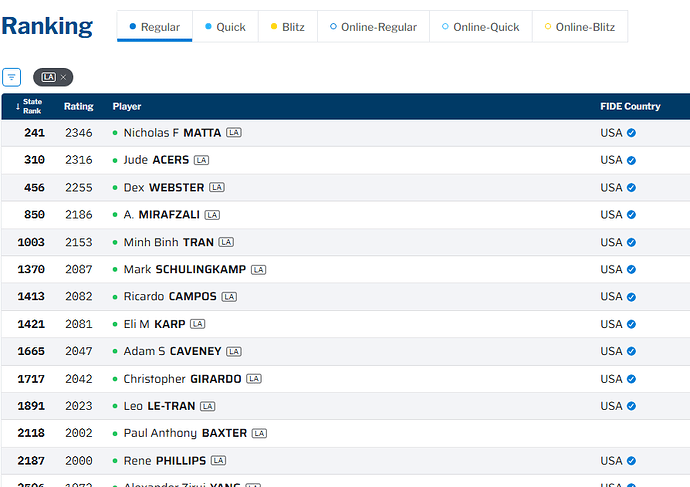
Task: Click the FIDE Country column header
Action: point(630,106)
